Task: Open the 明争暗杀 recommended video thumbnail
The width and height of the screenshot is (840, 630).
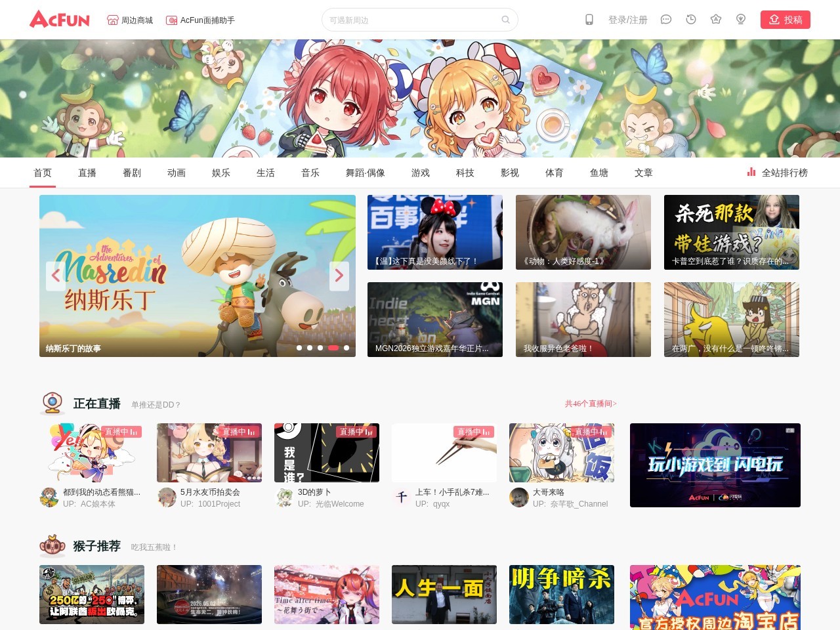Action: coord(562,595)
